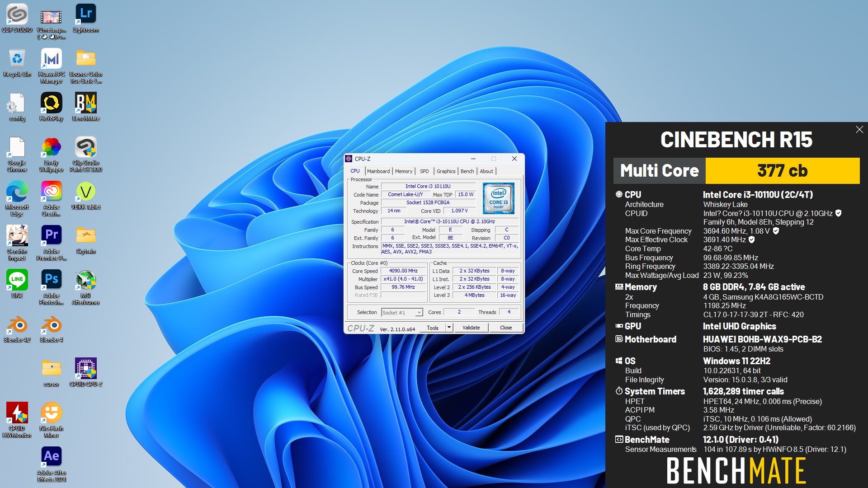The width and height of the screenshot is (868, 488).
Task: Open Google Chrome icon
Action: [17, 155]
